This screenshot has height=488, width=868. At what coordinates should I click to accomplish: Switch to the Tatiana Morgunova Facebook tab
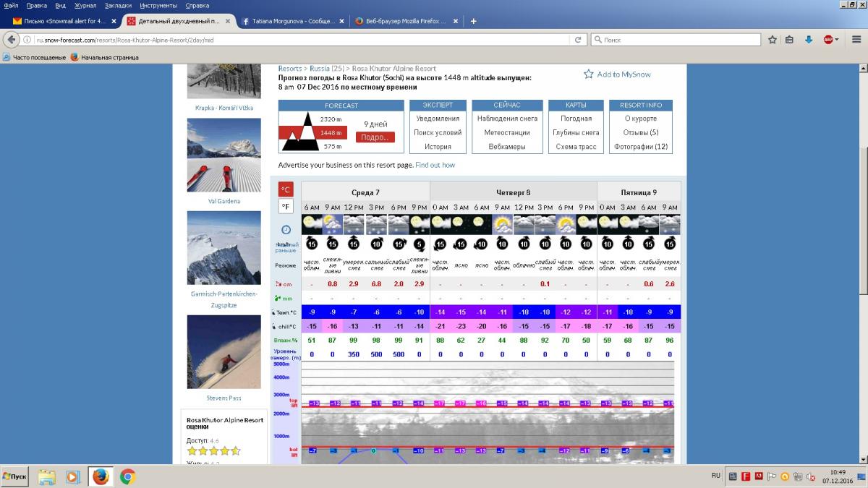[293, 21]
